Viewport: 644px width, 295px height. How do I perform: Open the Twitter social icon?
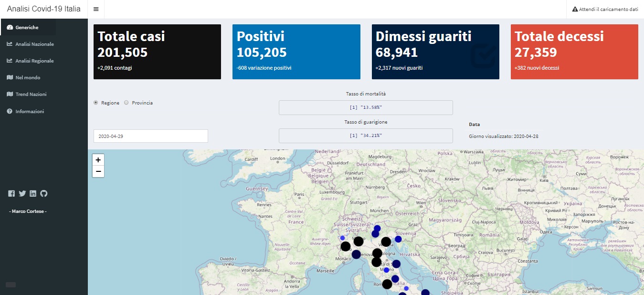pos(22,193)
